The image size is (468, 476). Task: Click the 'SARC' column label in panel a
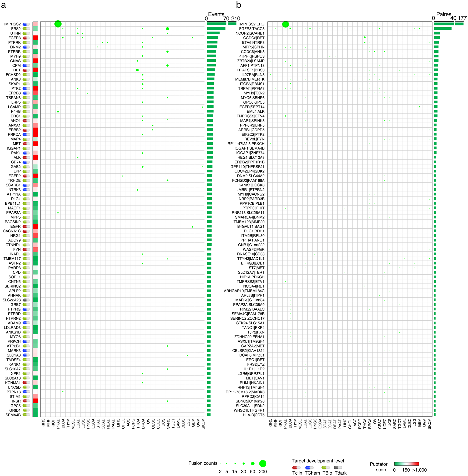168,424
